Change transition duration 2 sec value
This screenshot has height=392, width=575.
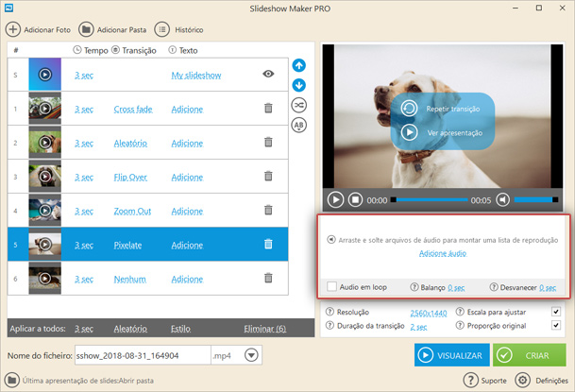click(x=418, y=327)
